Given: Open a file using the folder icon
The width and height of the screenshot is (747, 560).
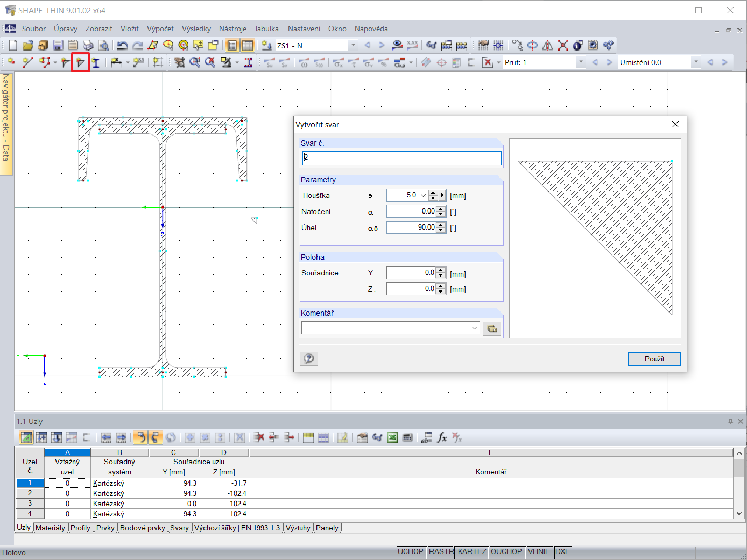Looking at the screenshot, I should tap(28, 45).
